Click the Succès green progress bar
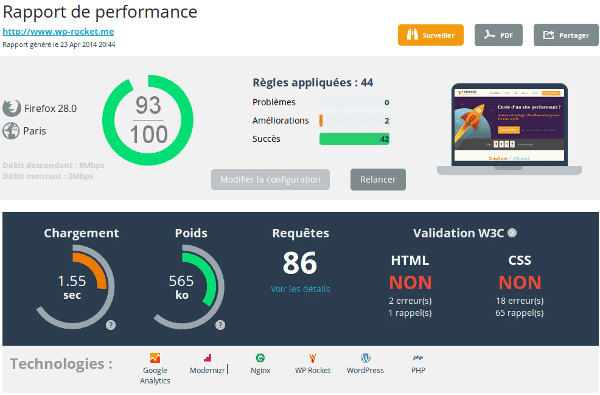 click(354, 139)
